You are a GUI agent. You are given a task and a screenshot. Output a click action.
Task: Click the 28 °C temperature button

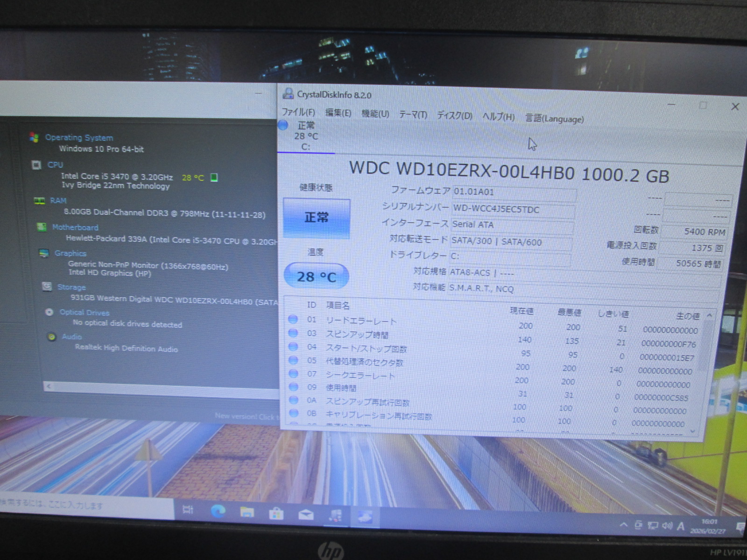(x=316, y=277)
